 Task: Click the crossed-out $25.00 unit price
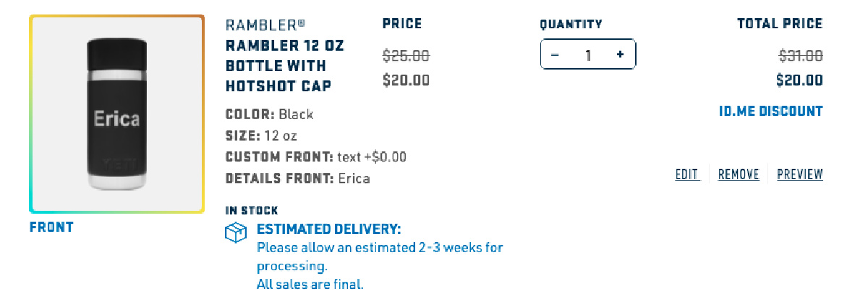tap(406, 55)
